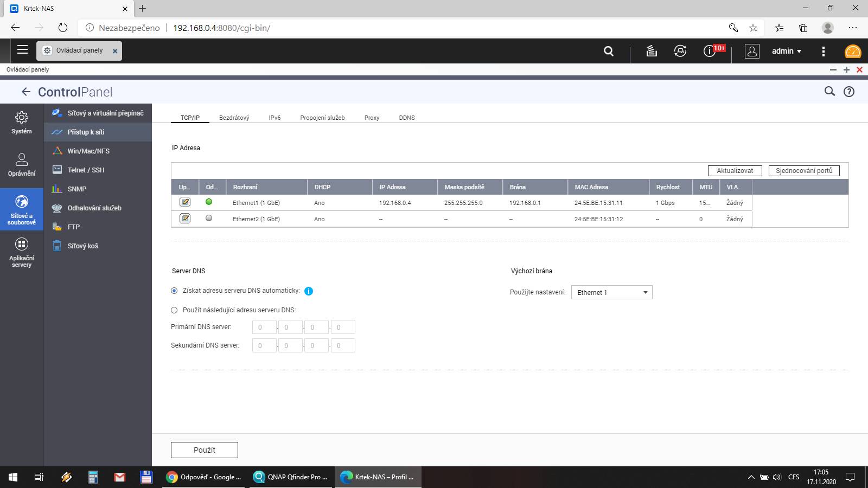
Task: Switch to the Proxy tab
Action: point(372,118)
